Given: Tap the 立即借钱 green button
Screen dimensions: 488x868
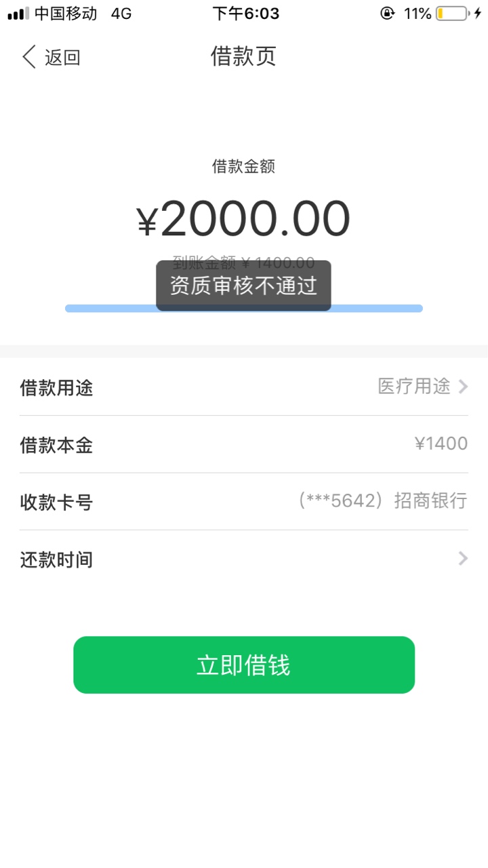Looking at the screenshot, I should pos(244,665).
